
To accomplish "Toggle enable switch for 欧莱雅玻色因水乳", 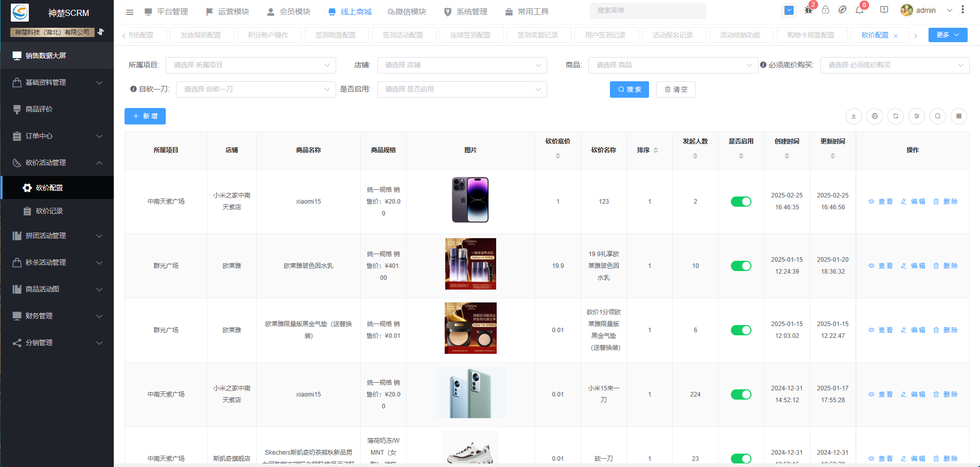I will pos(741,266).
